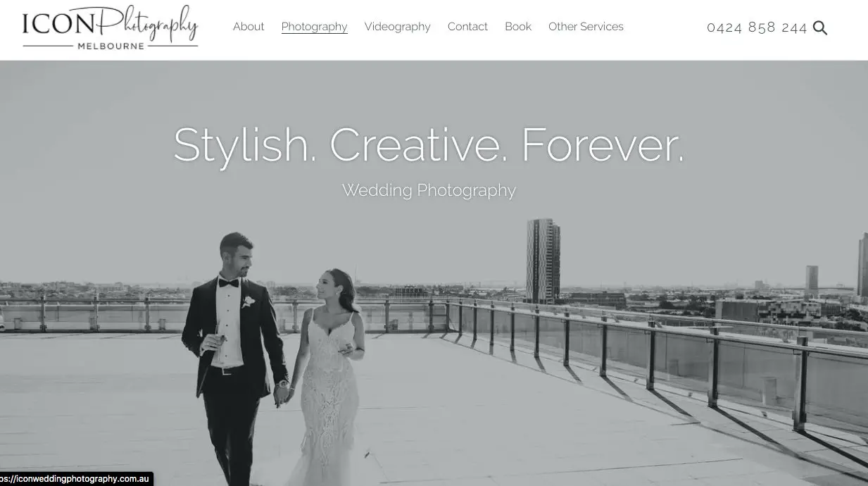This screenshot has height=486, width=868.
Task: Call the phone number 0424 858 244
Action: point(757,27)
